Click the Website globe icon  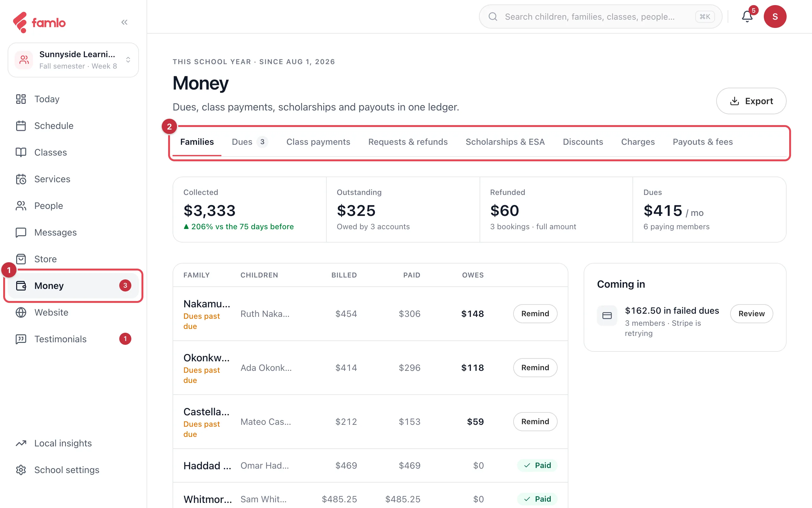[x=21, y=312]
